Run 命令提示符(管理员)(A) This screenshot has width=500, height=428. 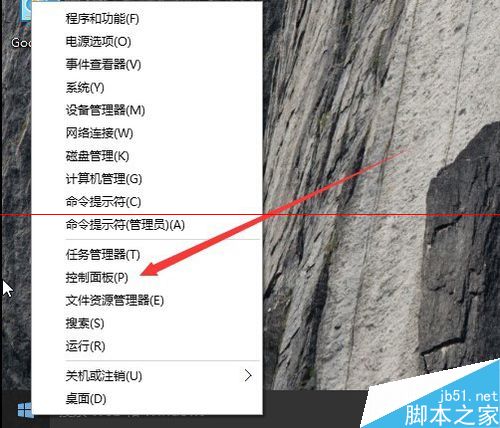[x=147, y=225]
